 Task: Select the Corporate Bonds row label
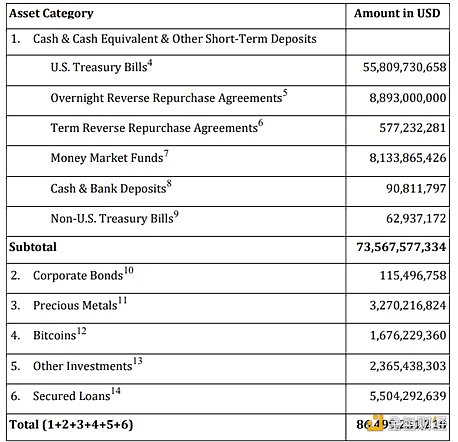point(78,276)
